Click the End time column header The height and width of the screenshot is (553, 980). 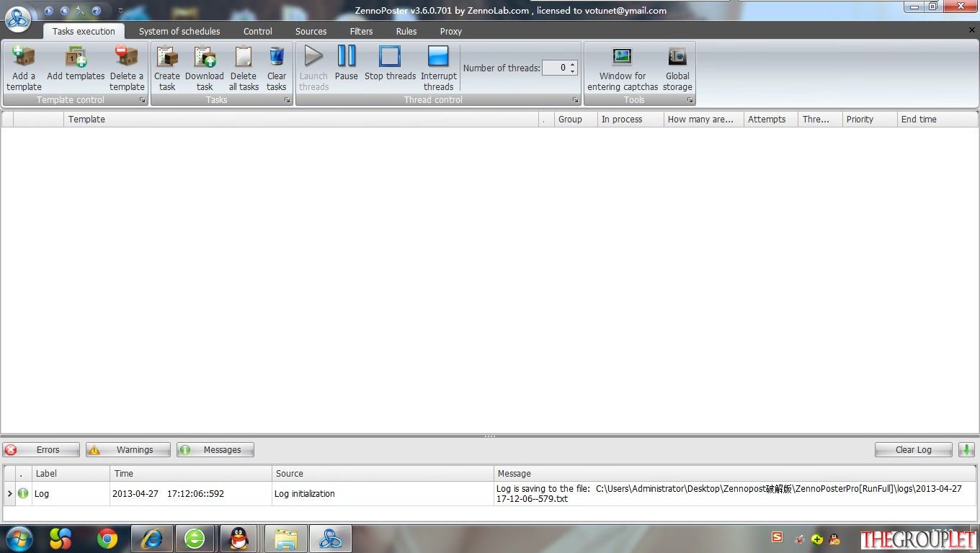point(937,120)
